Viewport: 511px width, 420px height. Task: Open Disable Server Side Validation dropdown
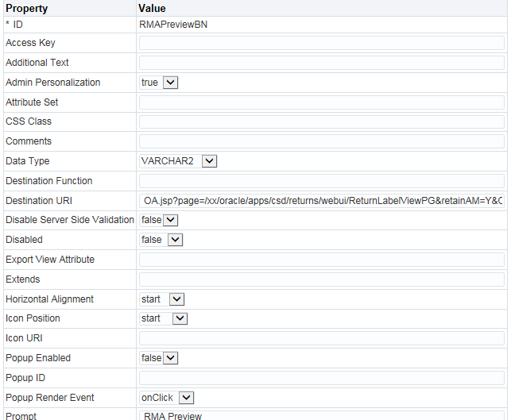point(159,220)
